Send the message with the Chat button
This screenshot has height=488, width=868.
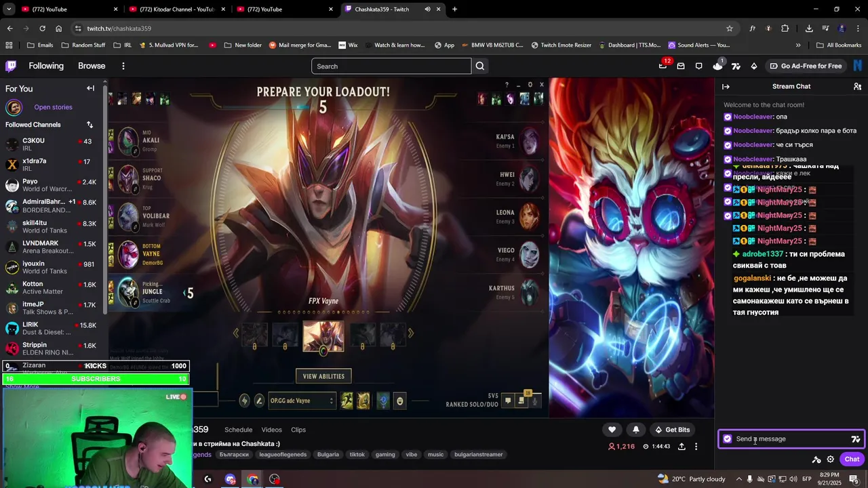point(852,459)
